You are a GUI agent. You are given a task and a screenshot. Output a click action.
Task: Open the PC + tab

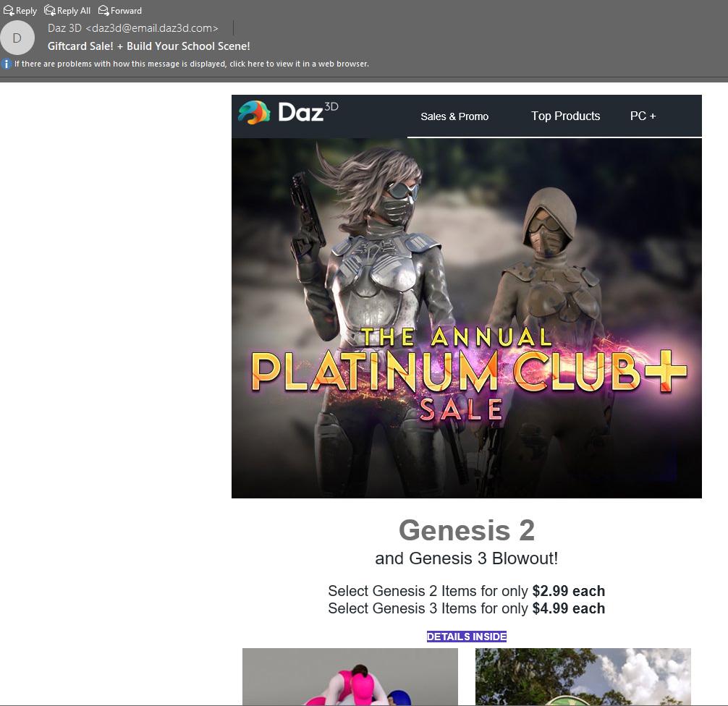click(643, 116)
